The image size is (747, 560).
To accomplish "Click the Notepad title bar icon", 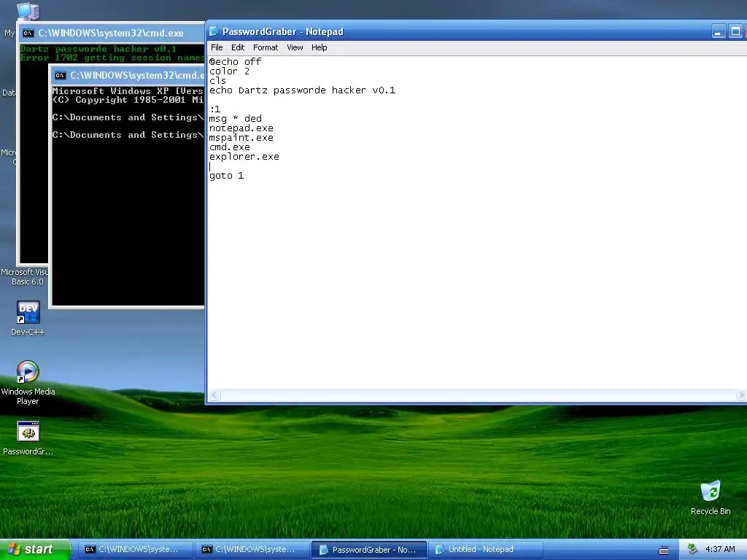I will pyautogui.click(x=214, y=31).
